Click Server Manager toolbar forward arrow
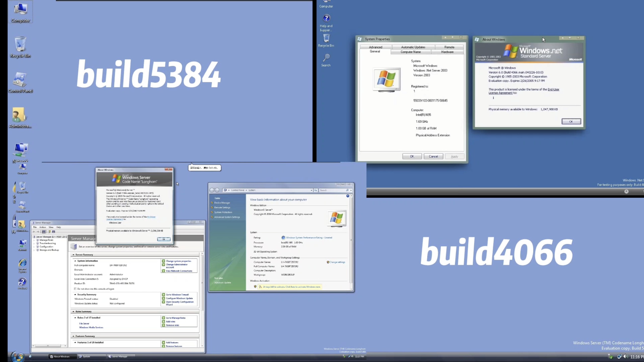The image size is (644, 362). point(38,232)
